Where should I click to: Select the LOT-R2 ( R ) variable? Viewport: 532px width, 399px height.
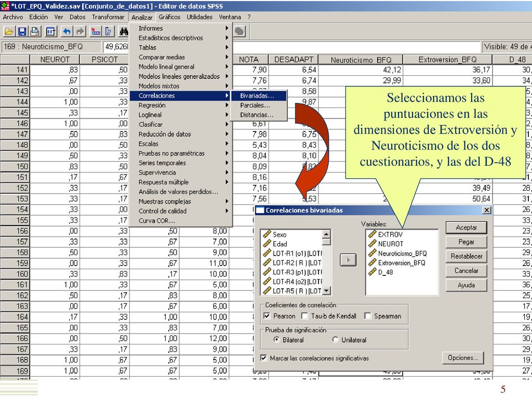pyautogui.click(x=291, y=262)
